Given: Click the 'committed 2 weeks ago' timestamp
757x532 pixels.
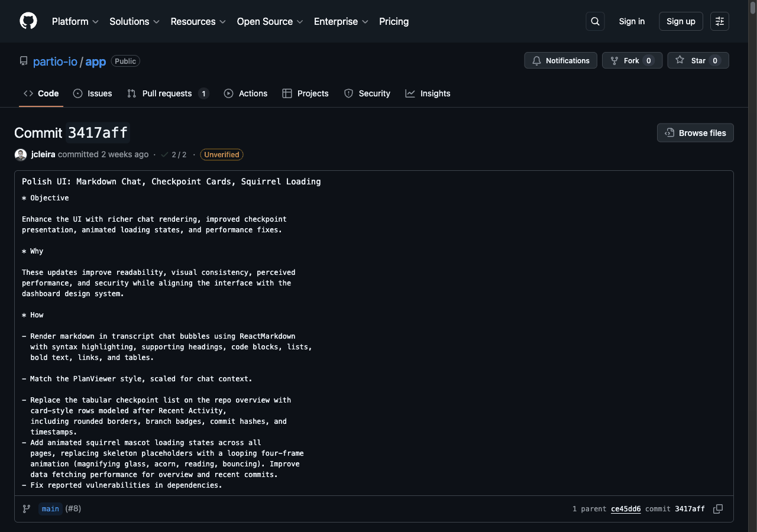Looking at the screenshot, I should [103, 154].
